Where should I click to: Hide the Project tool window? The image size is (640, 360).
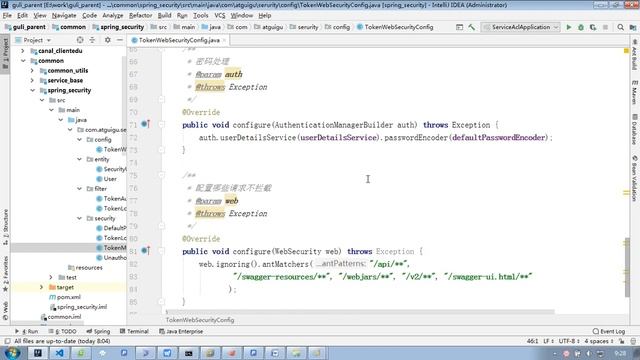tap(120, 40)
